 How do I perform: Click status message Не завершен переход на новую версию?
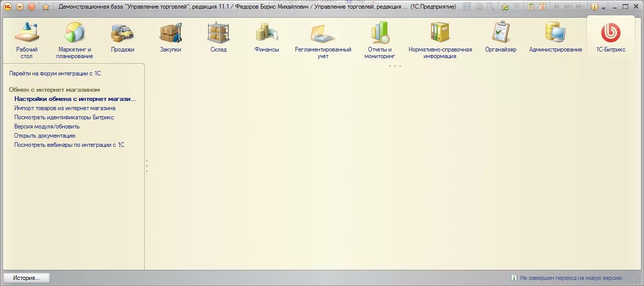coord(571,278)
